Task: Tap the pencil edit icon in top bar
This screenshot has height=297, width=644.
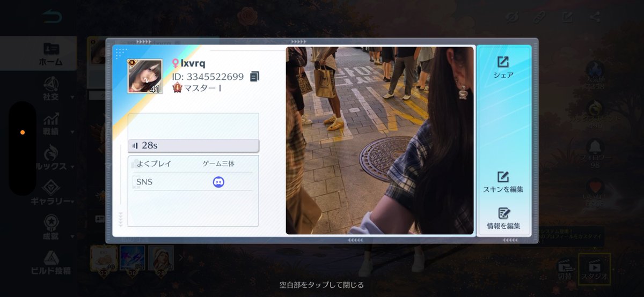Action: (567, 17)
